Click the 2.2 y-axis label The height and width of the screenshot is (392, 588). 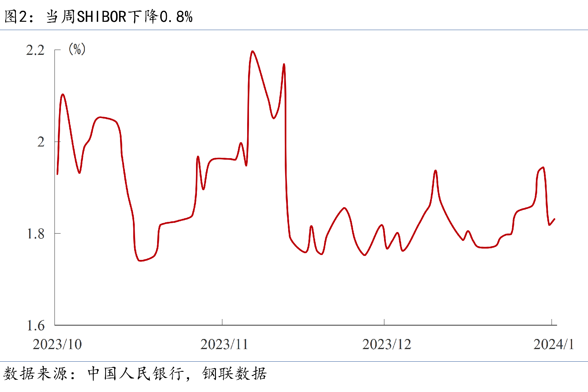35,50
